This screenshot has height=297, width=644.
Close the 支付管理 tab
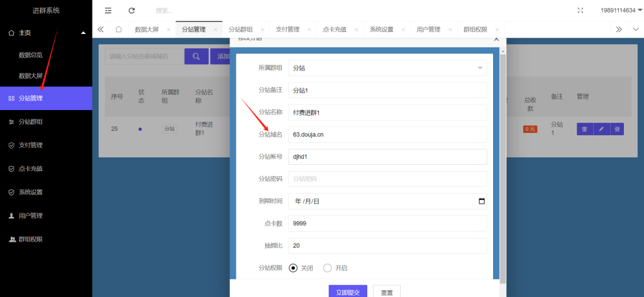309,30
